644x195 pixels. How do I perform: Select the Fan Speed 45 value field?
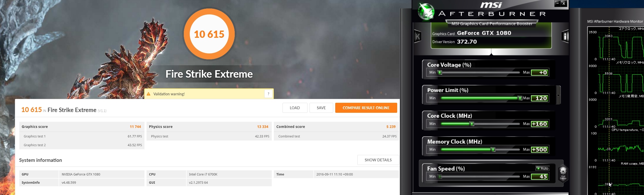(x=540, y=177)
